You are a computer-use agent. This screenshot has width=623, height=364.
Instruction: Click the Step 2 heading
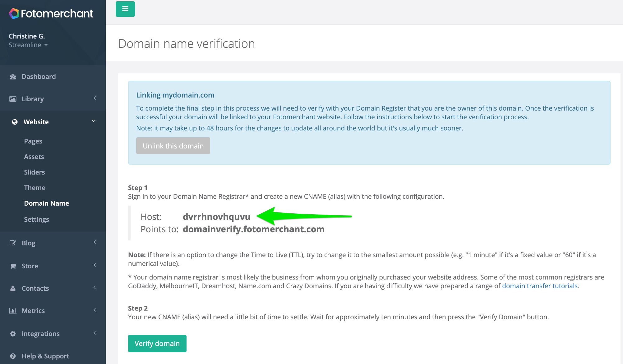pos(138,308)
